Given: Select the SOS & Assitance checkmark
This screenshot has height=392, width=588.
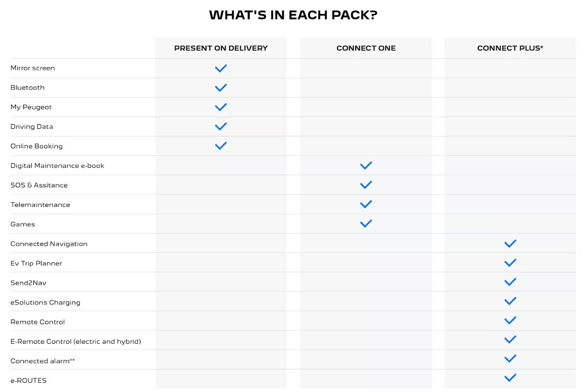Looking at the screenshot, I should (x=366, y=185).
